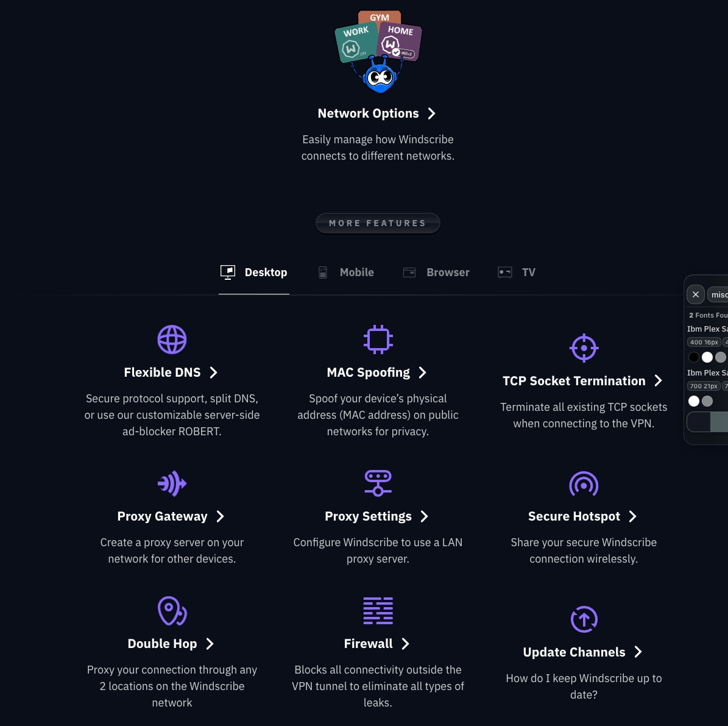The height and width of the screenshot is (726, 728).
Task: Open the Proxy Gateway feature link
Action: point(162,516)
